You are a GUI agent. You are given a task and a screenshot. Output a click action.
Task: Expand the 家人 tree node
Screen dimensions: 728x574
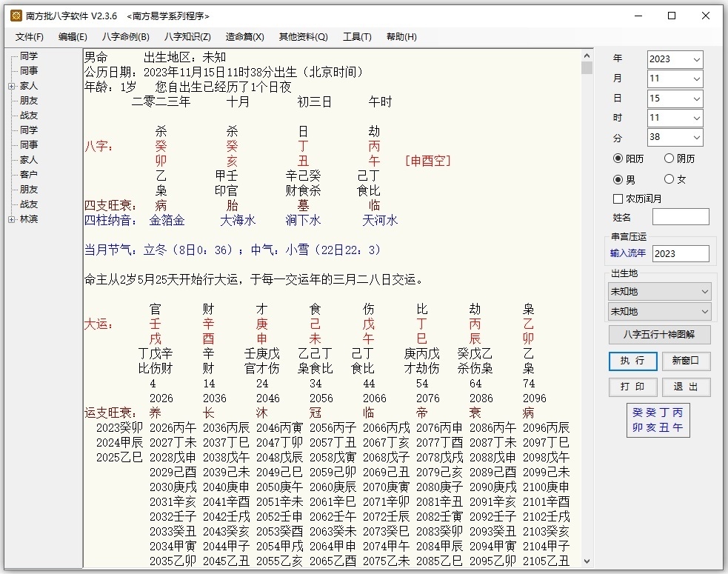[x=10, y=85]
